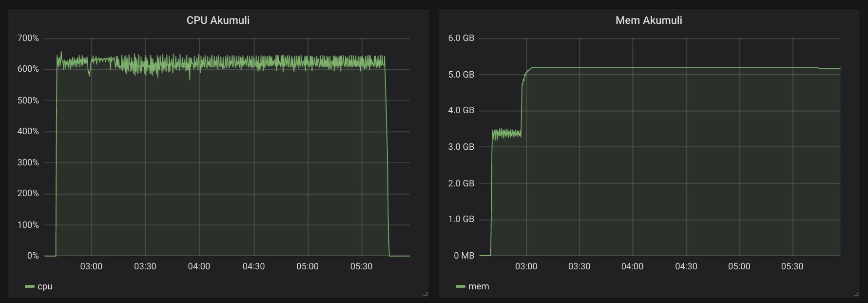Click the 0% label on the CPU axis
The image size is (868, 303).
click(33, 256)
